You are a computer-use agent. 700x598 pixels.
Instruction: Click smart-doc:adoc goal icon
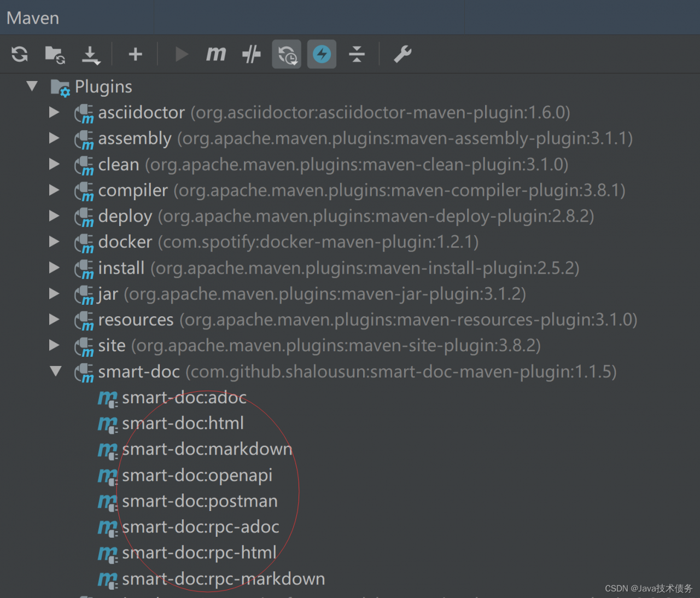(108, 399)
